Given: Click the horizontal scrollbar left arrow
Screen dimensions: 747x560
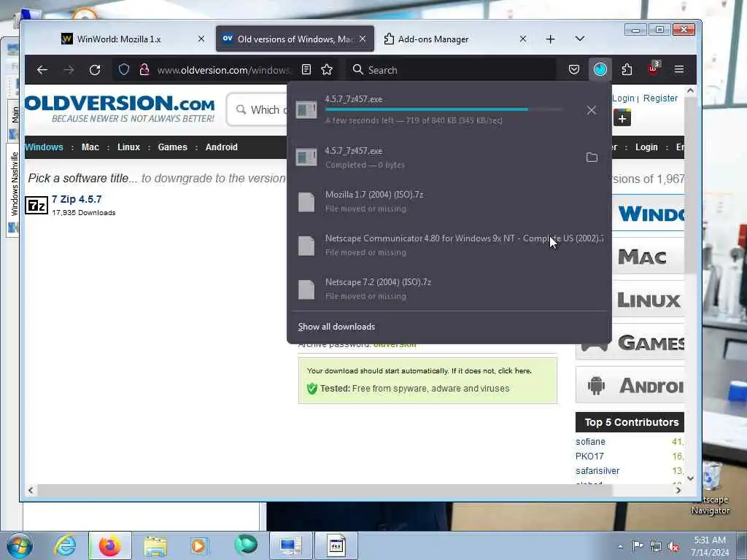Looking at the screenshot, I should tap(31, 490).
